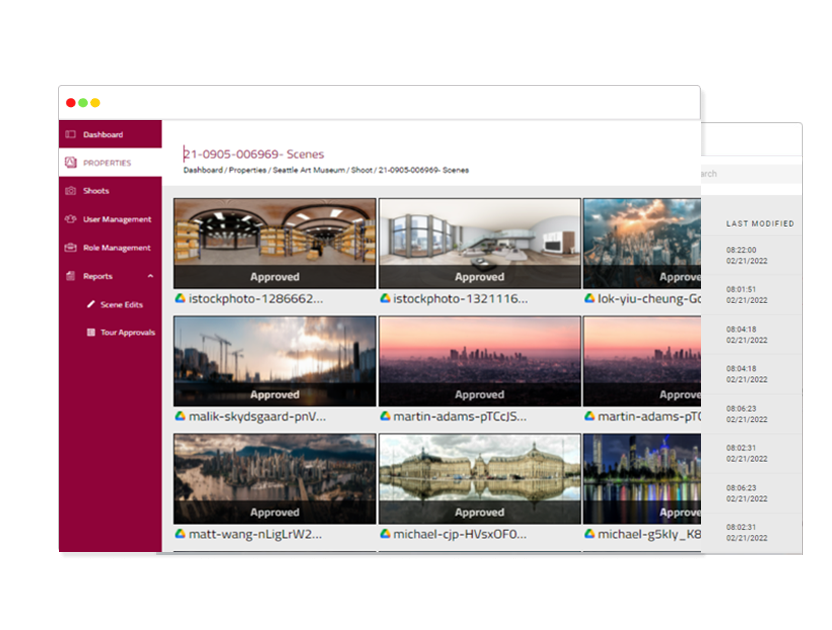Click the Dashboard icon in the sidebar
This screenshot has width=832, height=630.
(x=70, y=135)
